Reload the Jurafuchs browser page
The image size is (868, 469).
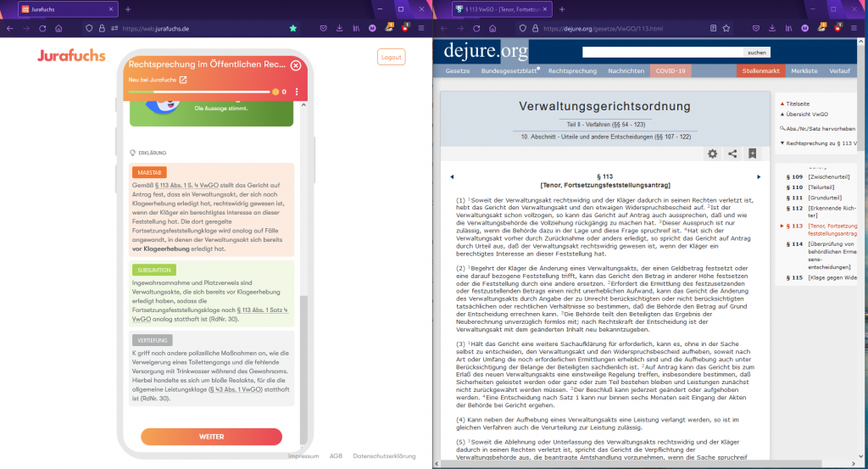click(42, 28)
